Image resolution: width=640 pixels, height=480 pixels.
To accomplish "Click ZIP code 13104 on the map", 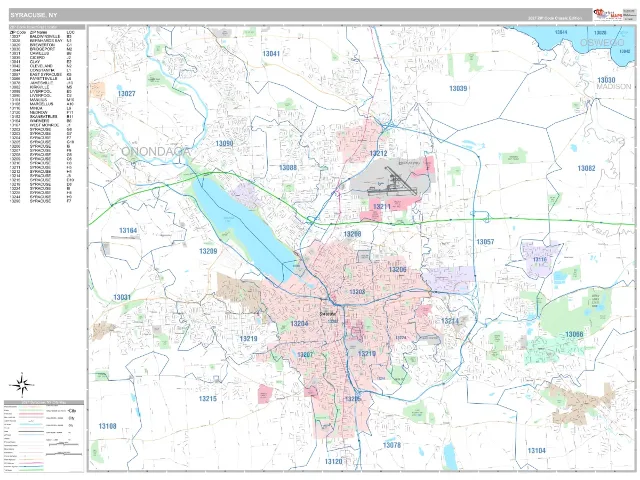I will tap(536, 451).
